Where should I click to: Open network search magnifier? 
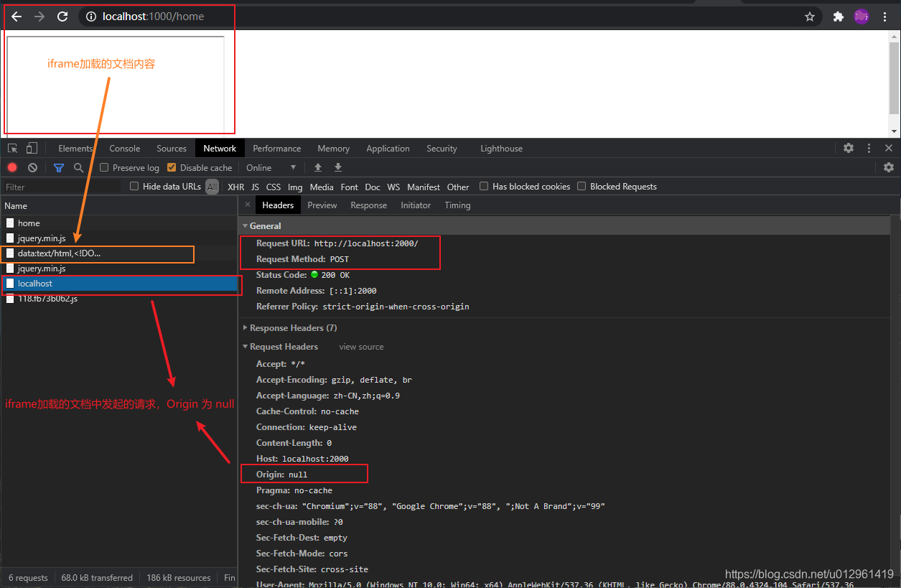click(78, 167)
